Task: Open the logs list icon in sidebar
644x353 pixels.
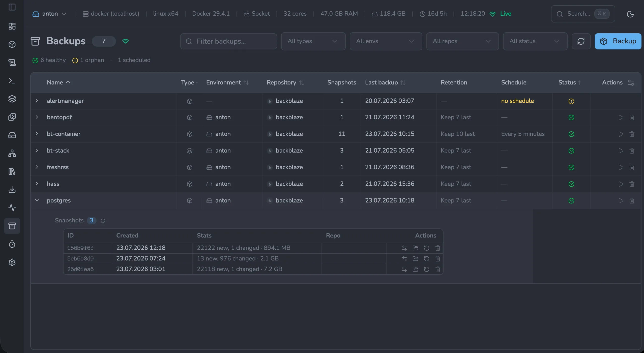Action: [x=12, y=63]
